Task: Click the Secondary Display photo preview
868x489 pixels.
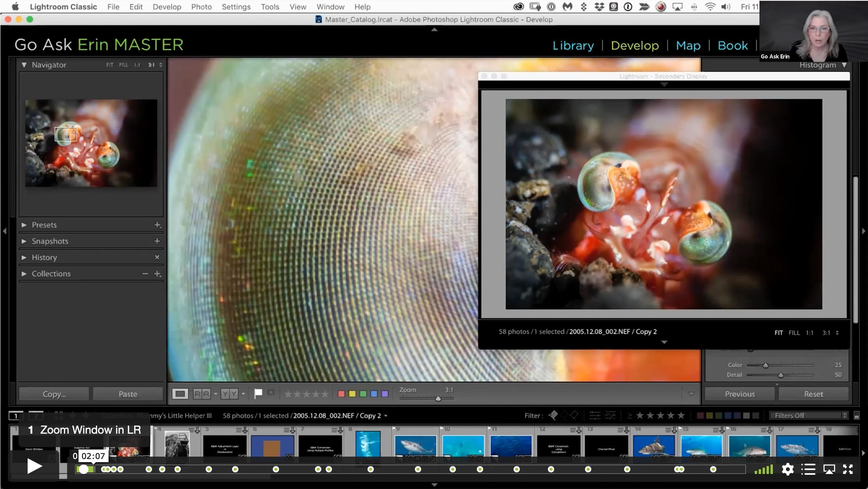Action: click(x=664, y=204)
